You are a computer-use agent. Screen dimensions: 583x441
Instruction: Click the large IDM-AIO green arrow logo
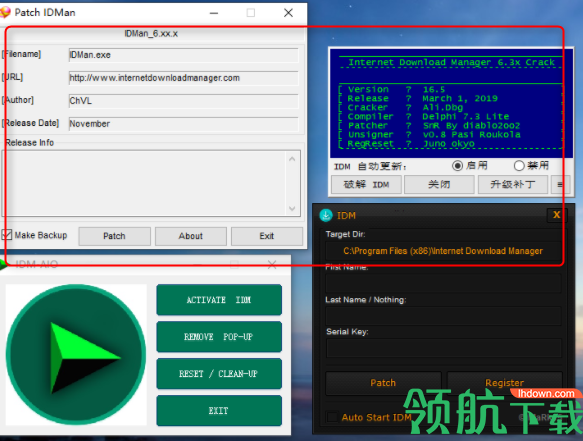[x=76, y=354]
